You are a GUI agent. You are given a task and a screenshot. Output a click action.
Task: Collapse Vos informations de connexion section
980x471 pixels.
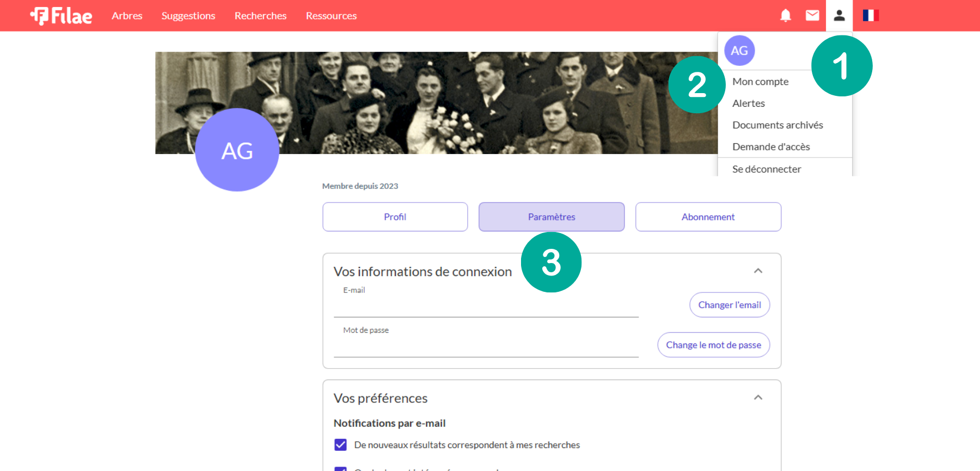pos(758,271)
